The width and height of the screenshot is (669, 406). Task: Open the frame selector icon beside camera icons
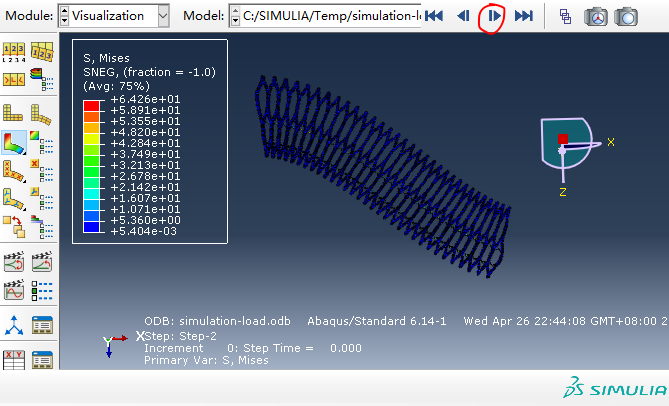click(x=565, y=17)
